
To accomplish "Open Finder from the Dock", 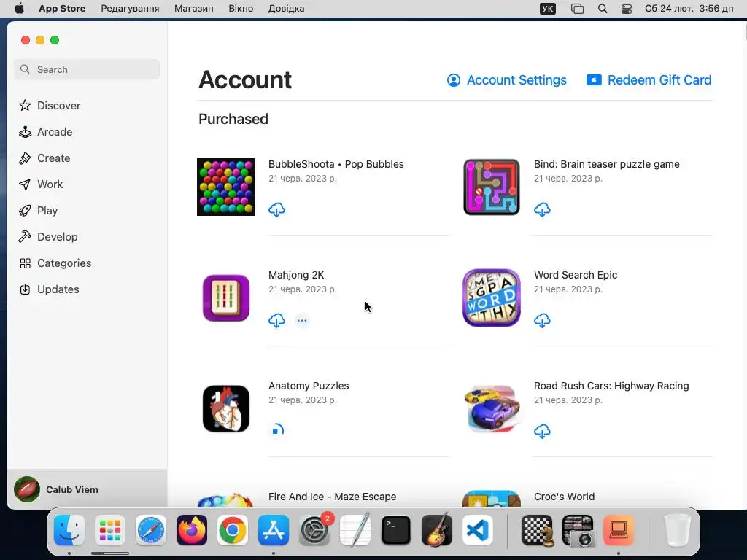I will [x=69, y=530].
